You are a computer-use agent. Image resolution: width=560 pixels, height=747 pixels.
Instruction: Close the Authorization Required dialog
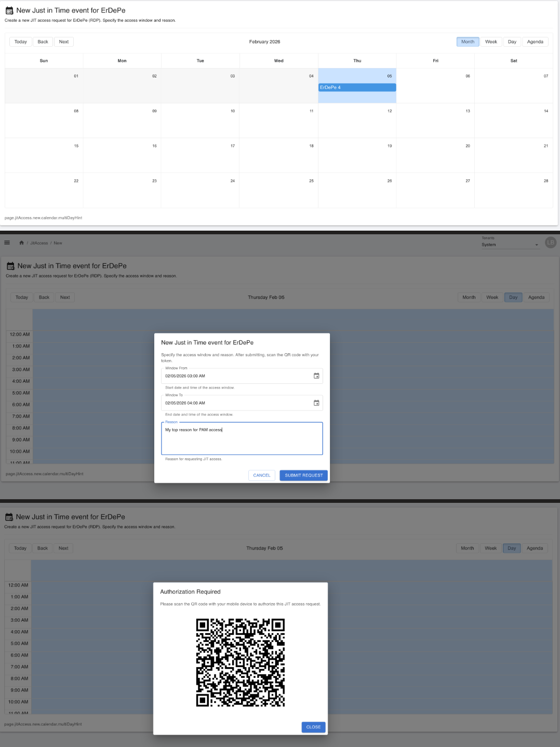click(313, 727)
